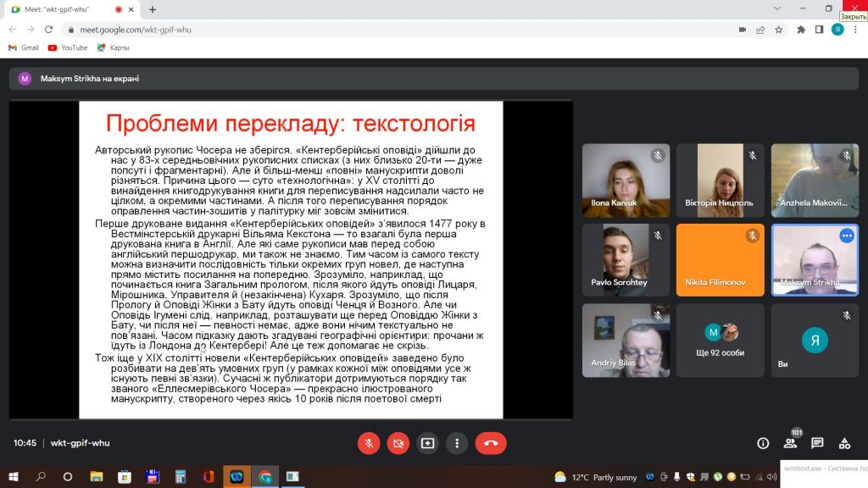Open the chat panel
Image resolution: width=868 pixels, height=488 pixels.
[817, 443]
